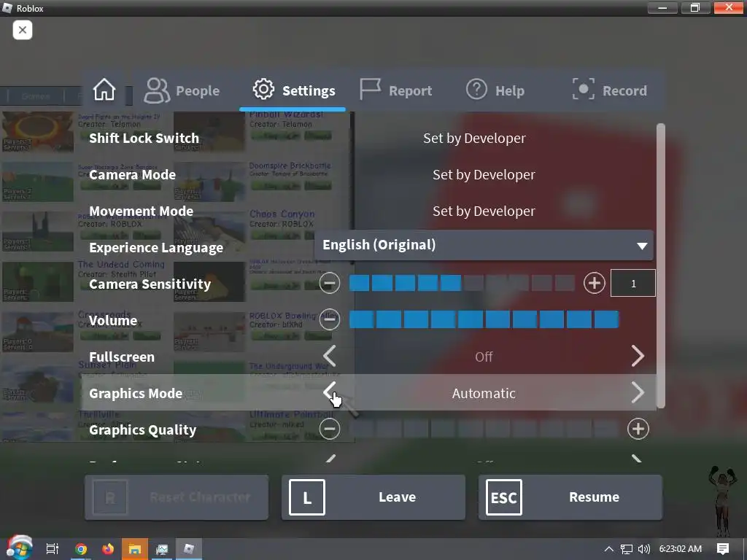Click the Record tab
Viewport: 747px width, 560px height.
point(609,90)
